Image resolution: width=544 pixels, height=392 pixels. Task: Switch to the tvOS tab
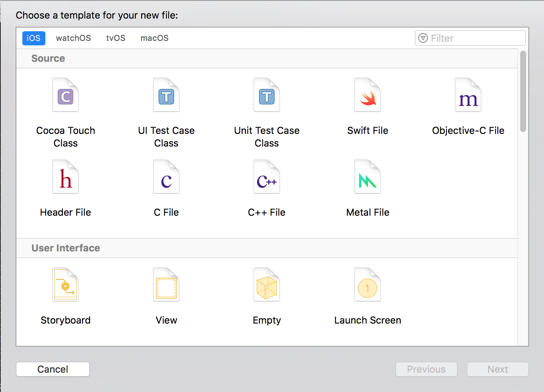click(116, 38)
